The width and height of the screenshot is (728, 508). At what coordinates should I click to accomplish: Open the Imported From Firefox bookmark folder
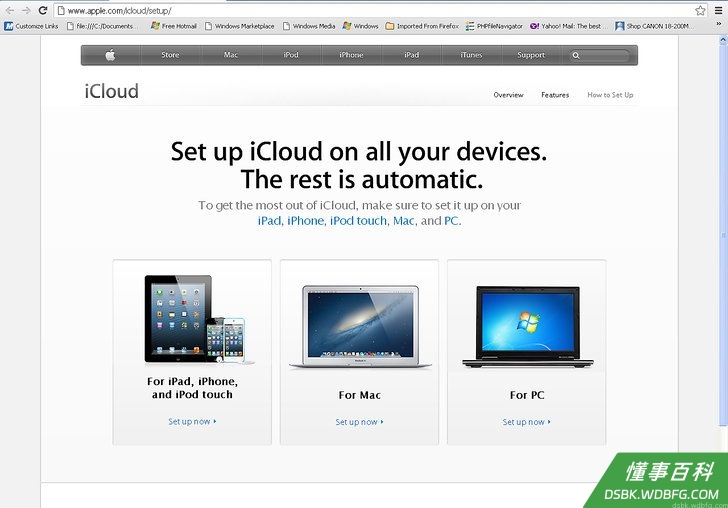tap(422, 26)
